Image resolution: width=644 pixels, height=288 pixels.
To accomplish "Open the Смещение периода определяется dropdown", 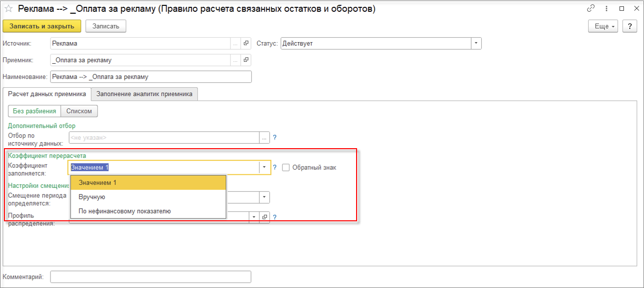I will tap(264, 197).
